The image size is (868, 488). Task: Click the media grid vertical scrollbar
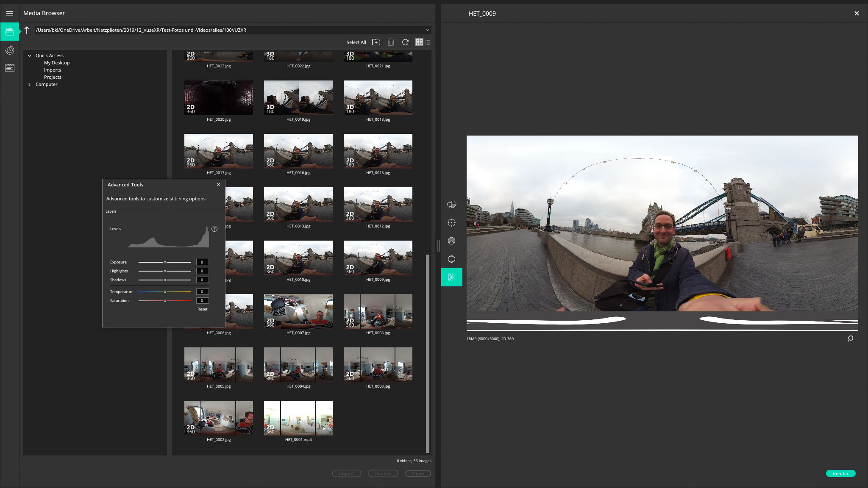point(428,354)
